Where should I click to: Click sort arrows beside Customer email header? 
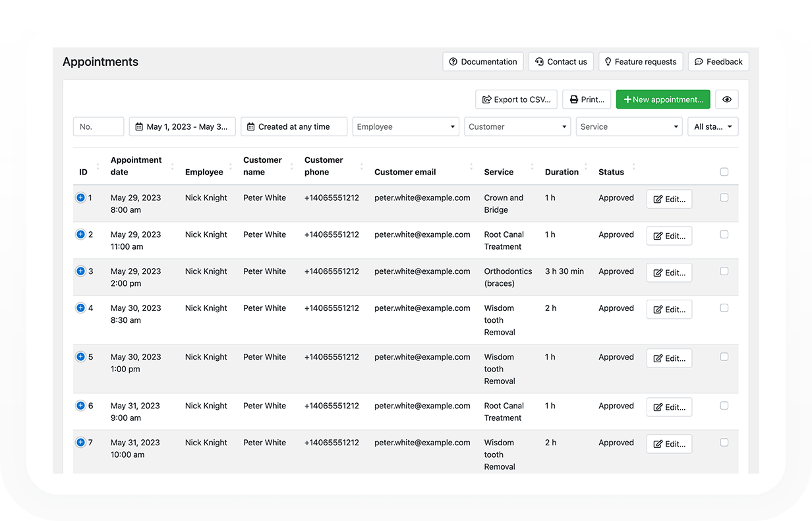[471, 166]
